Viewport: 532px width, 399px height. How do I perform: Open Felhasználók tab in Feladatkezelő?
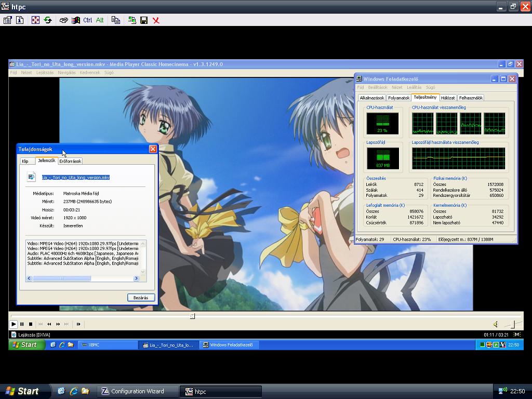(471, 98)
